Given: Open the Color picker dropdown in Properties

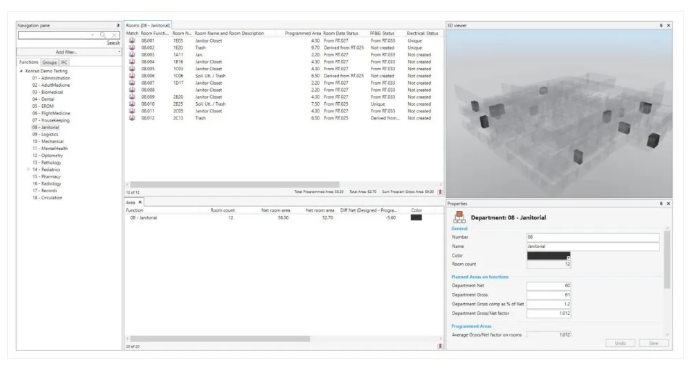Looking at the screenshot, I should [568, 258].
